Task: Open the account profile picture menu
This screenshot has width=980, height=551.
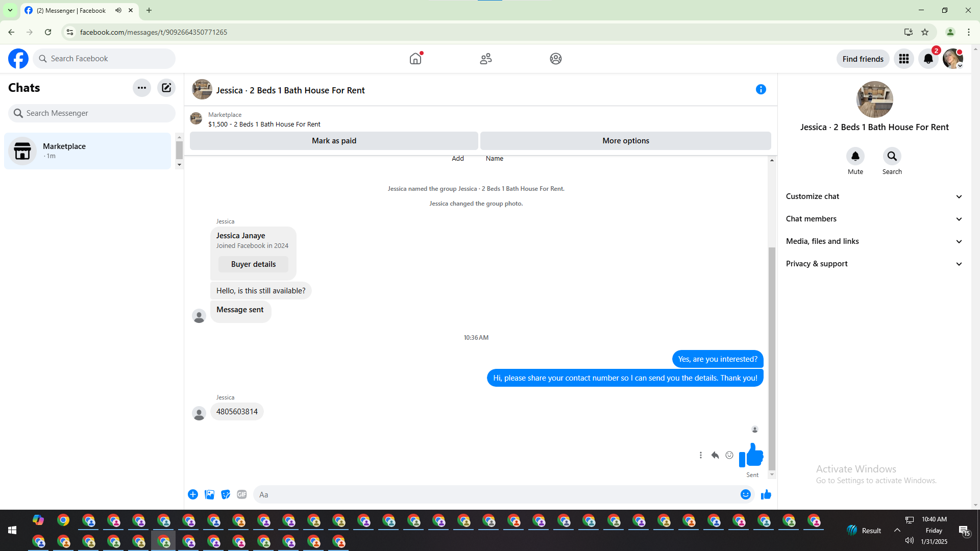Action: tap(953, 59)
